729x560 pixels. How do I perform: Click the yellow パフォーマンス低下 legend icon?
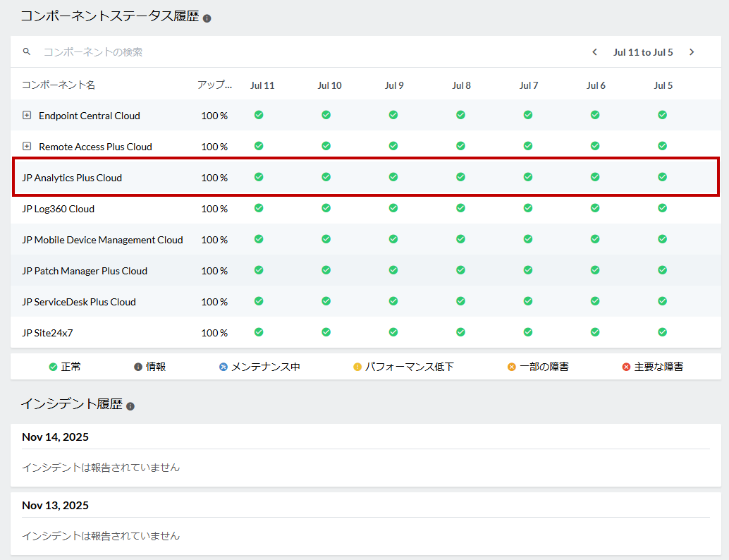click(357, 367)
